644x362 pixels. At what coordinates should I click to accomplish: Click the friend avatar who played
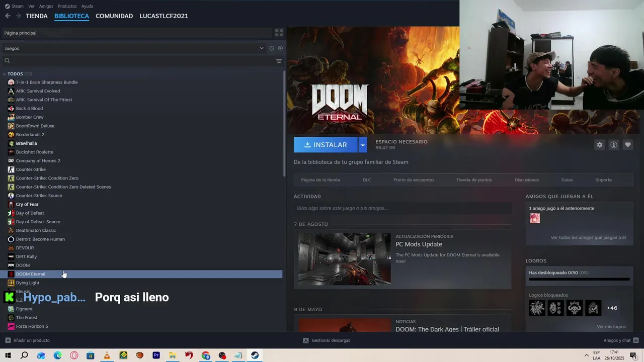click(x=535, y=218)
